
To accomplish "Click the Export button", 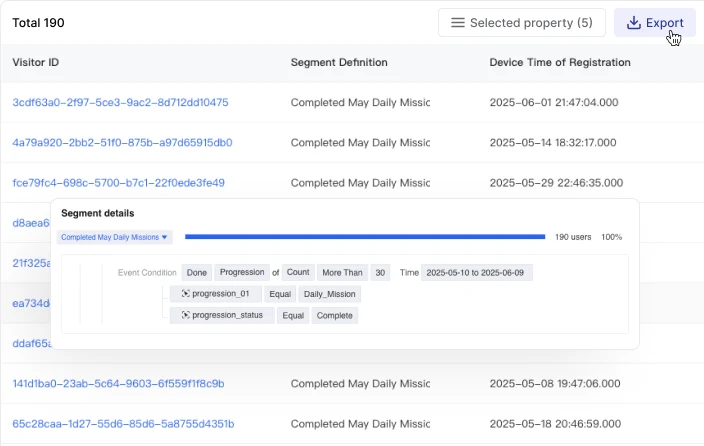I will 655,22.
